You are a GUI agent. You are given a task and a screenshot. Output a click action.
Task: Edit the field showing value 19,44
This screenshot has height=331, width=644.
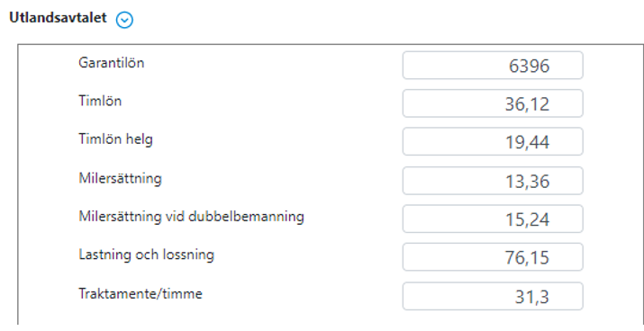click(493, 141)
